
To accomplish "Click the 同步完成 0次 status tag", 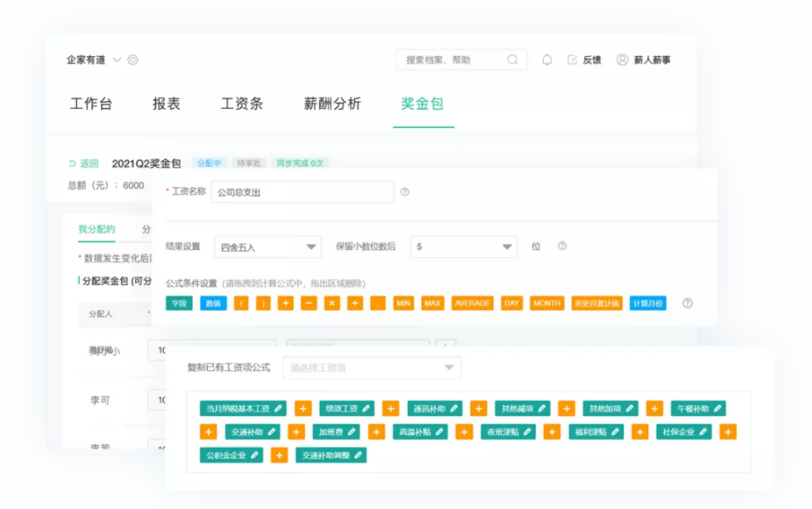I will tap(301, 163).
